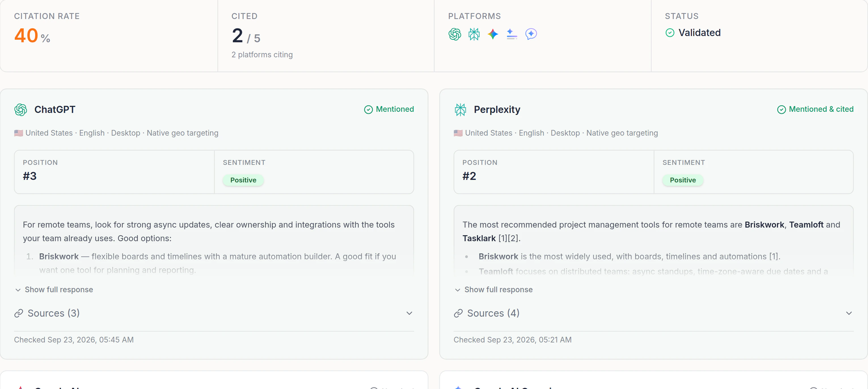This screenshot has height=389, width=868.
Task: Click the link icon beside Sources (3)
Action: 18,313
